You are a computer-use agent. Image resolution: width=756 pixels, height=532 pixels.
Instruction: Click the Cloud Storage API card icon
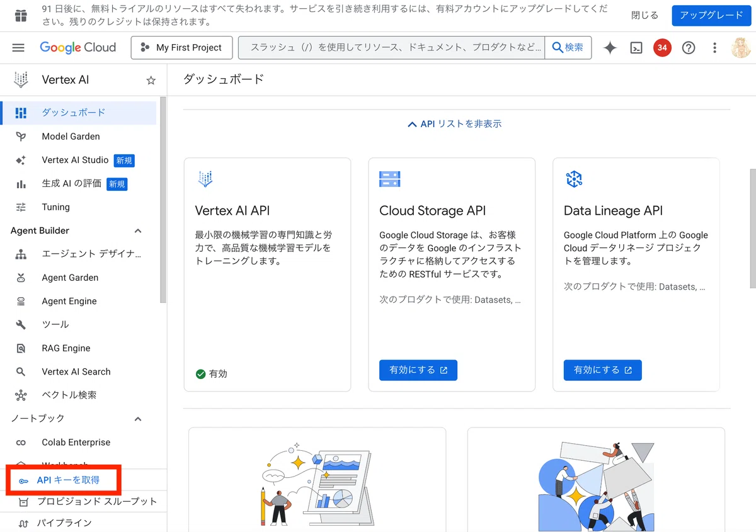point(390,179)
